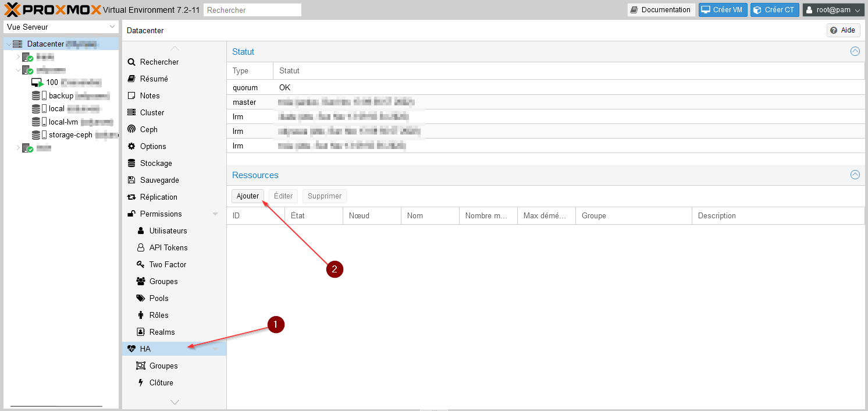Screen dimensions: 868x411
Task: Open the root@pam user menu
Action: point(833,10)
